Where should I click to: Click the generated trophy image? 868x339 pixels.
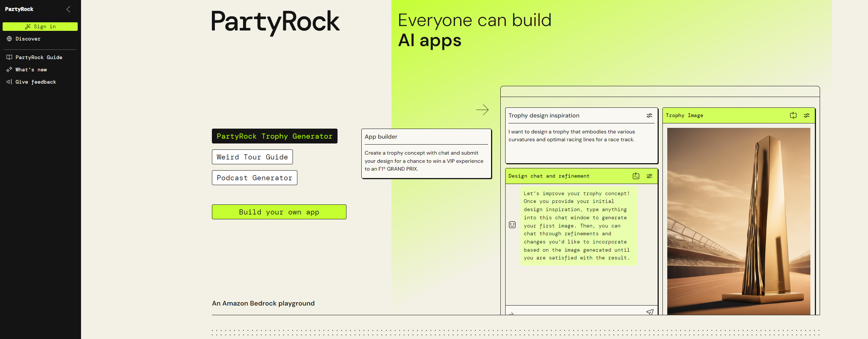pos(739,221)
